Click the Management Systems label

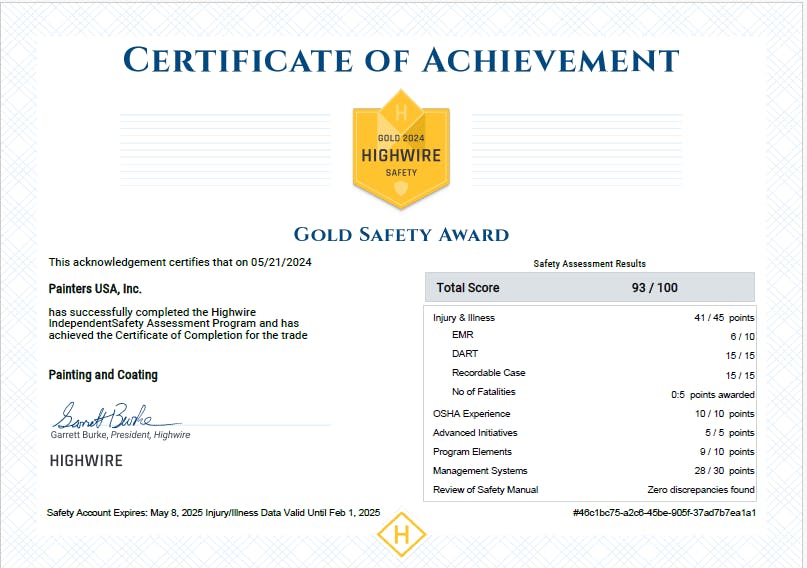[480, 471]
